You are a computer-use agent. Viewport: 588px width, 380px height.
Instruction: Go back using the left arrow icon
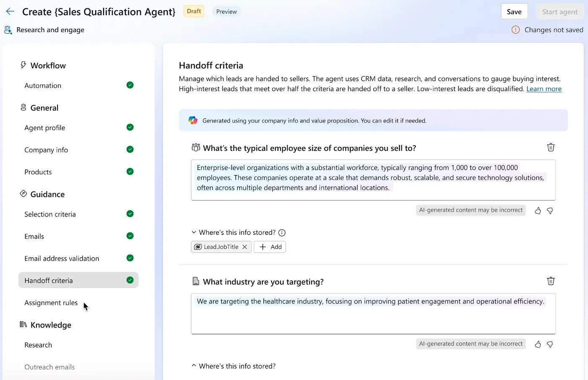(10, 12)
